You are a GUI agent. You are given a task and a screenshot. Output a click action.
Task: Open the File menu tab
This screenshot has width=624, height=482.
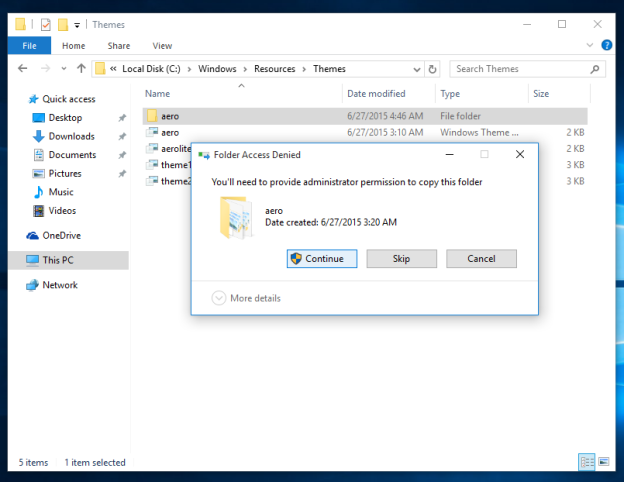click(x=29, y=46)
